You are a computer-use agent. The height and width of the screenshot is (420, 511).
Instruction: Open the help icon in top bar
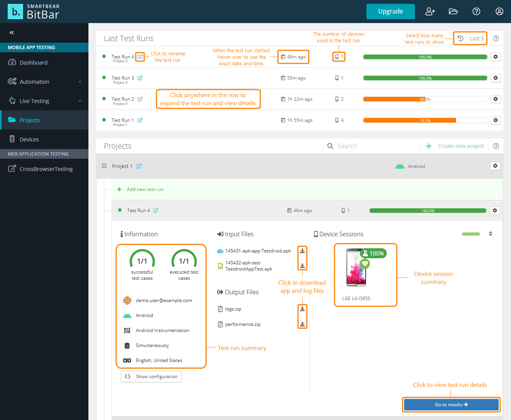click(x=476, y=12)
